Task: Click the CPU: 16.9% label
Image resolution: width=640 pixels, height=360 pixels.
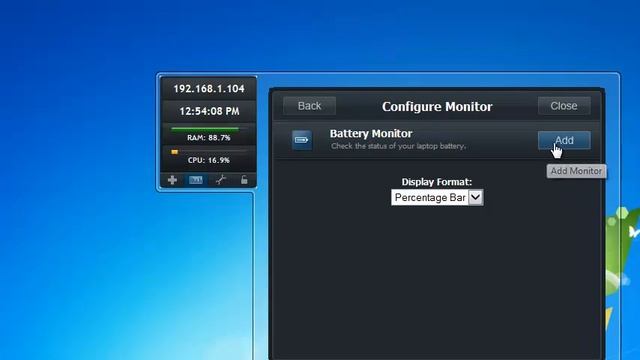Action: (x=209, y=160)
